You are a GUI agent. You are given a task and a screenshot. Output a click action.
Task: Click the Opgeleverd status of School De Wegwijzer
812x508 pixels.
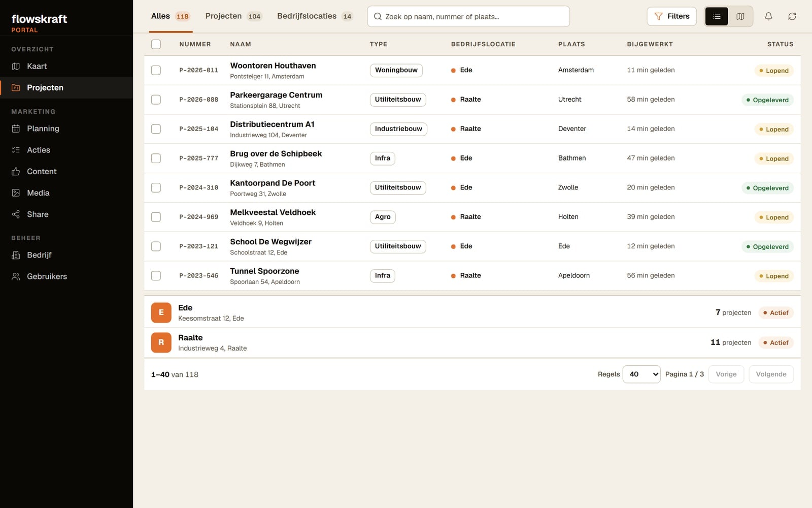[767, 247]
